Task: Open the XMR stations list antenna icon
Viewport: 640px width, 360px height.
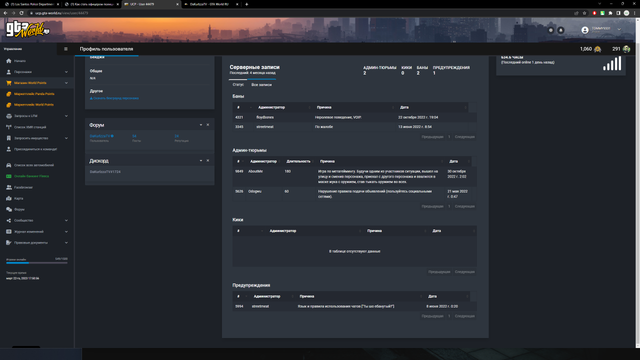Action: pos(9,127)
